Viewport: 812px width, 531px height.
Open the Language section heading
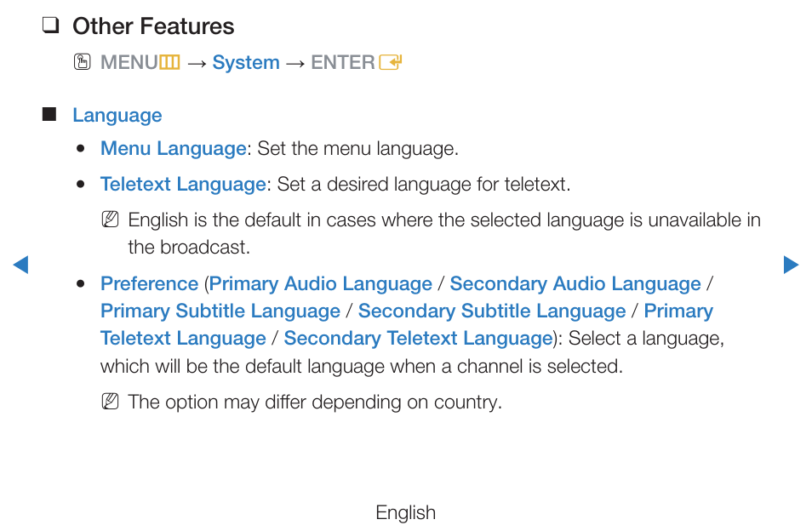point(117,116)
